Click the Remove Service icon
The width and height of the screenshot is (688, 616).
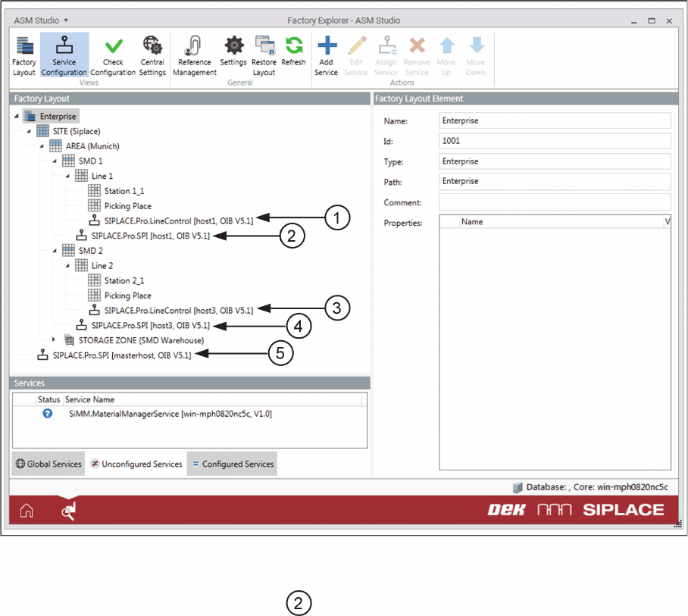(x=417, y=45)
